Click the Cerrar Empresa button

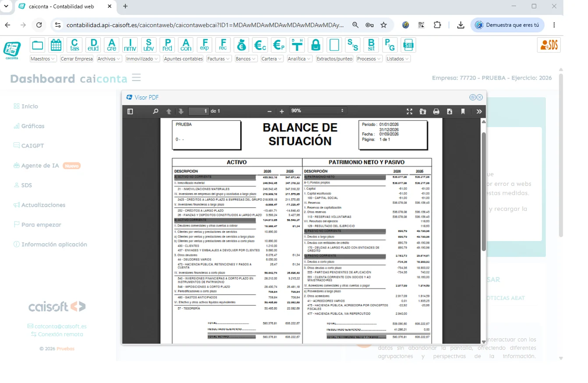[77, 59]
